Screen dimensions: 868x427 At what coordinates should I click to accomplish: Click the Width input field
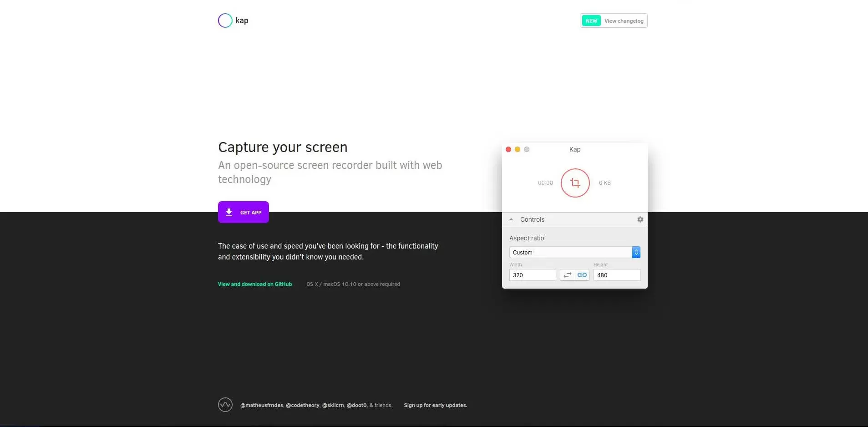[x=532, y=275]
